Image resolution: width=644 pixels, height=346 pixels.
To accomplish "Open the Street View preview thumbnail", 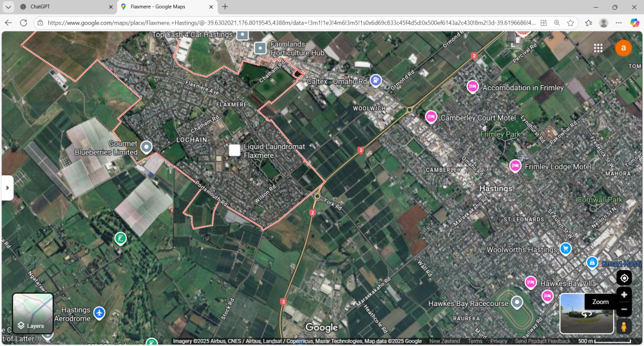I will [587, 314].
